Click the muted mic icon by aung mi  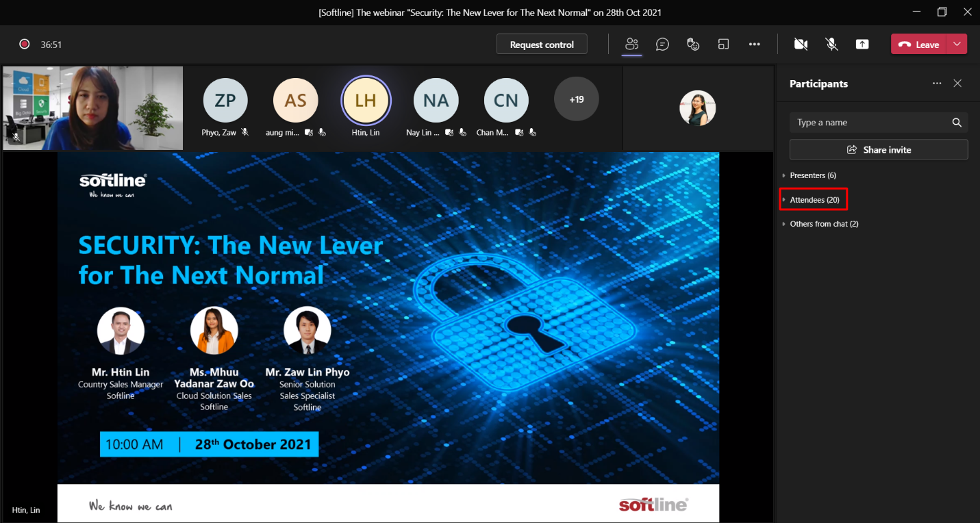click(322, 132)
